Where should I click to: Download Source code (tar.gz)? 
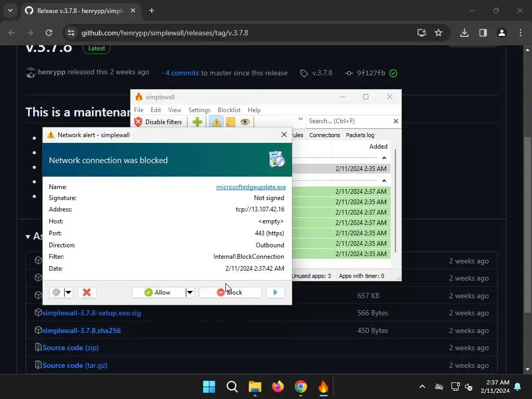(x=75, y=365)
